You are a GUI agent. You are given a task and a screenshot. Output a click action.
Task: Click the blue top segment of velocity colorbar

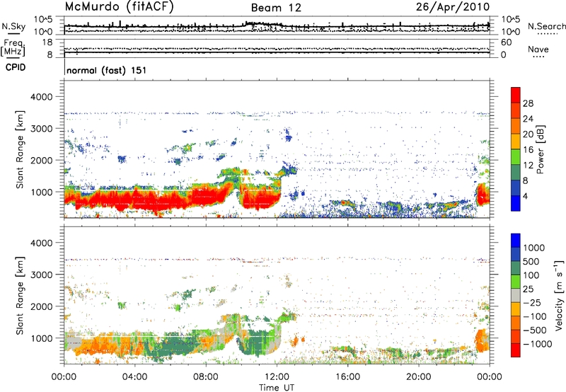pyautogui.click(x=516, y=241)
